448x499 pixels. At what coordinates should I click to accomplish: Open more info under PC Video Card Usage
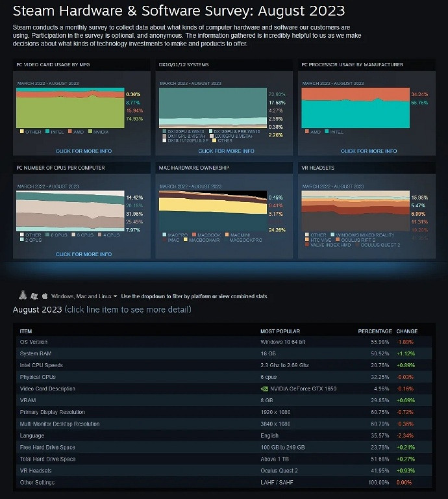click(84, 151)
